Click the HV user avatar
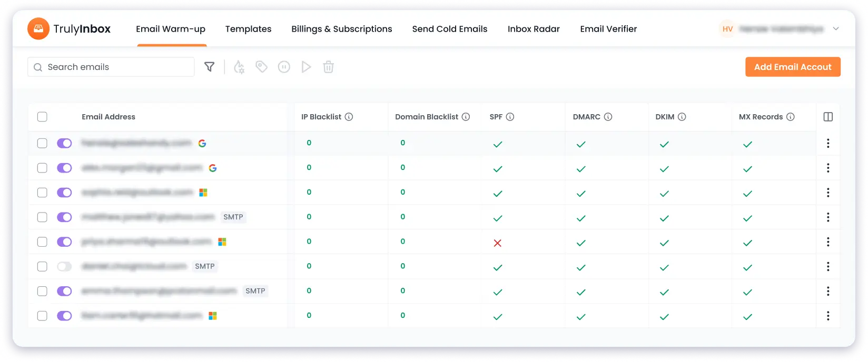Screen dimensions: 868x362 click(727, 29)
